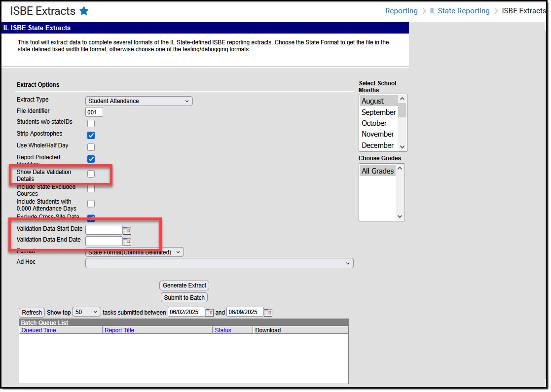Select December in School Months list
Screen dimensions: 551x392
(379, 145)
